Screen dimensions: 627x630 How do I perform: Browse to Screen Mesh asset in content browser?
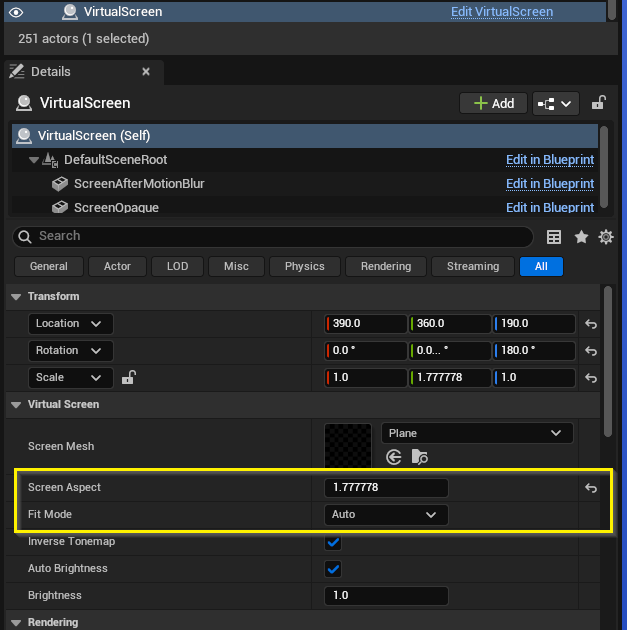[420, 457]
